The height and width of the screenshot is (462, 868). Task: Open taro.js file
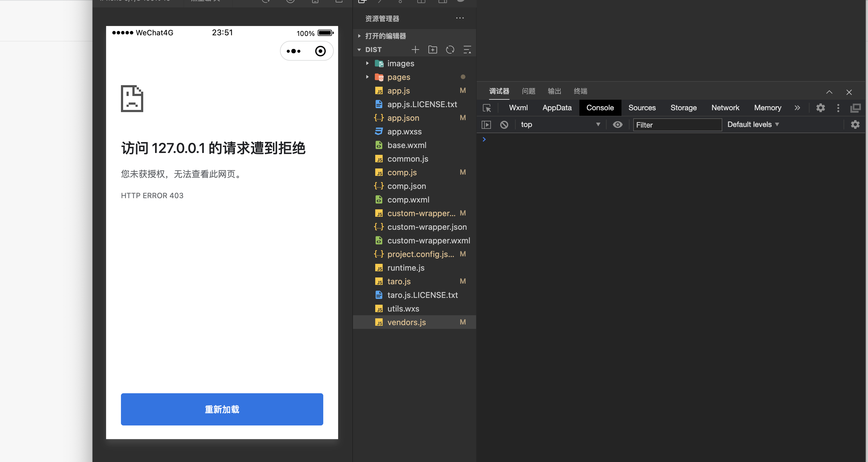(414, 281)
